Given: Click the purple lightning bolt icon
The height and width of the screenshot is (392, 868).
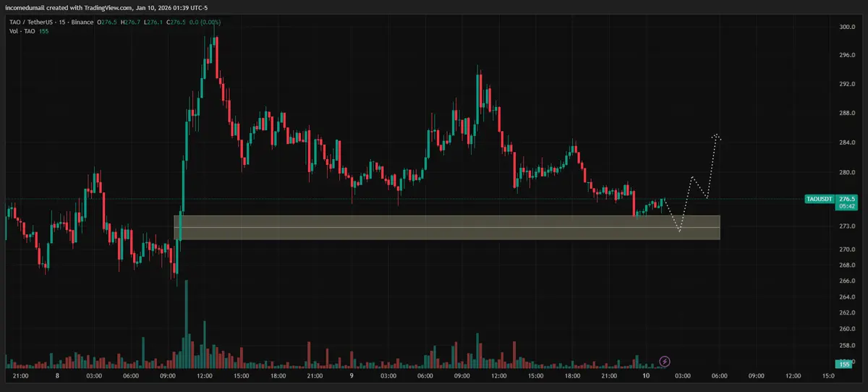Looking at the screenshot, I should (x=665, y=361).
